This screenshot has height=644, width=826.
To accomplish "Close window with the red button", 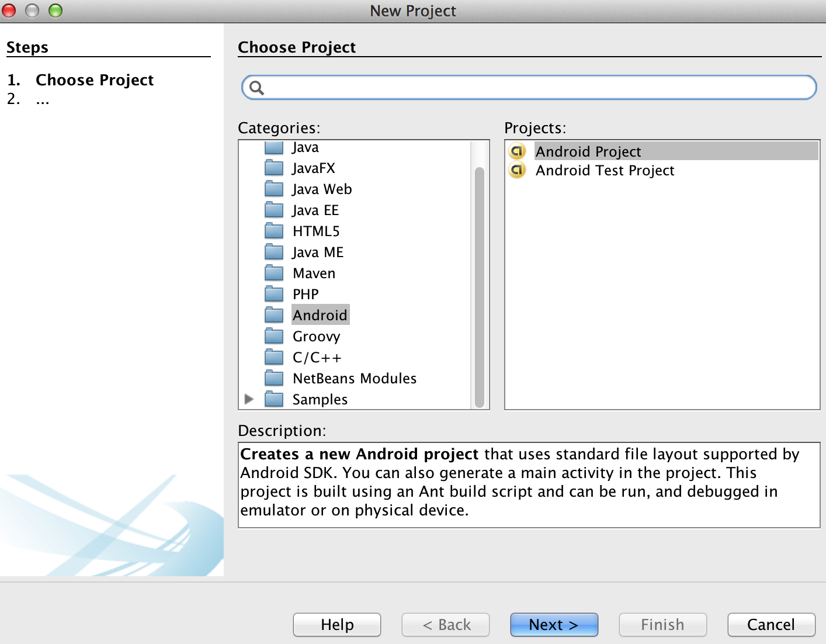I will coord(9,11).
